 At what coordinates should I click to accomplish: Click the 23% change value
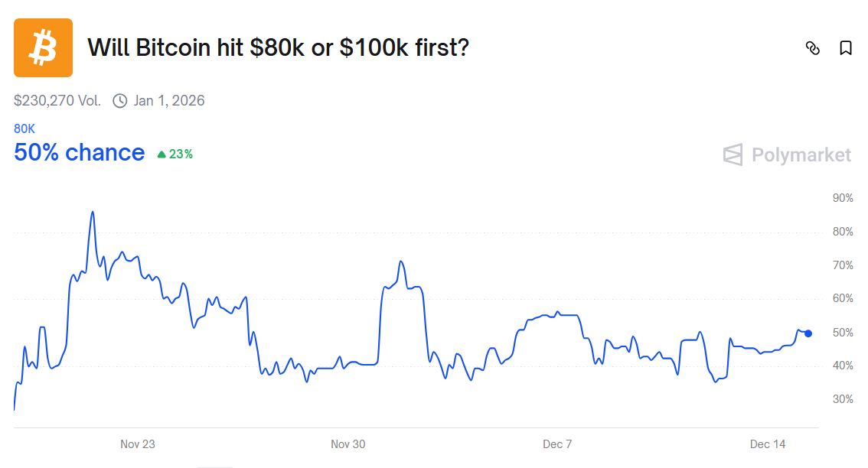tap(181, 154)
